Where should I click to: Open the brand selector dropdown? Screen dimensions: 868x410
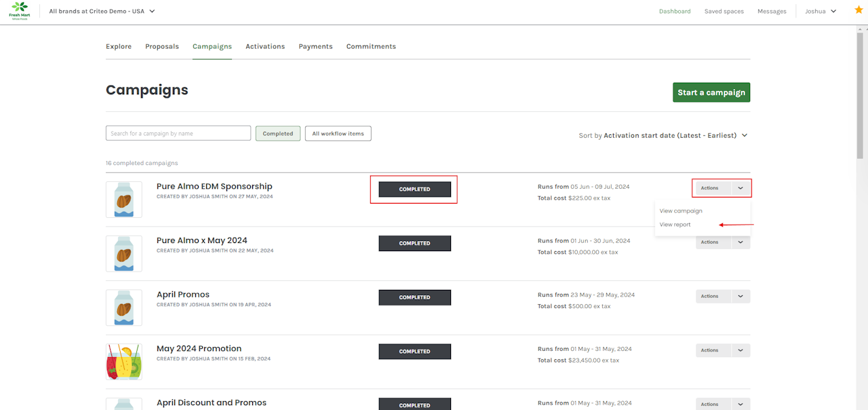point(102,11)
